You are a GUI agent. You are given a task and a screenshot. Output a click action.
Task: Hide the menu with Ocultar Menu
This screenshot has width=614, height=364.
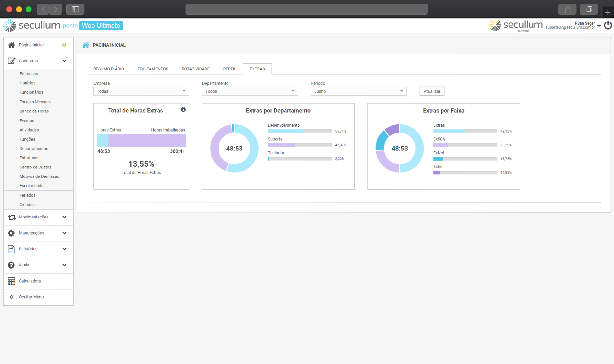[x=31, y=297]
